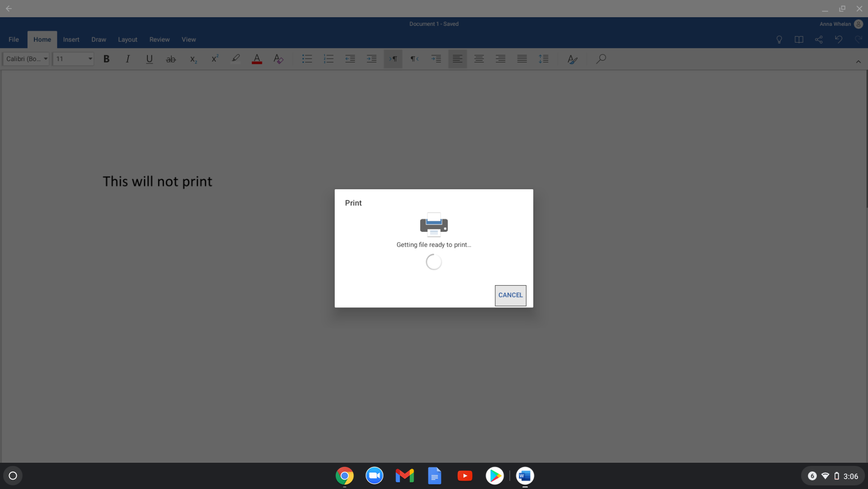The width and height of the screenshot is (868, 489).
Task: Open the Draw tab
Action: point(99,39)
